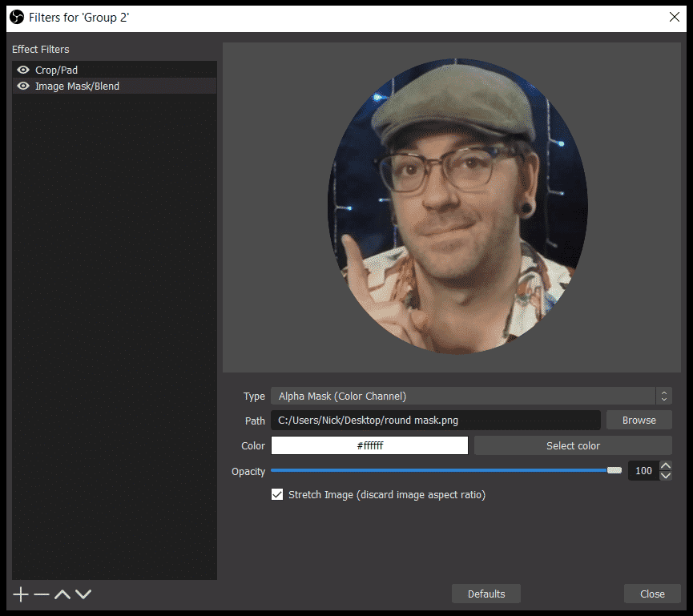Image resolution: width=693 pixels, height=616 pixels.
Task: Click the Browse button for the mask path
Action: click(639, 421)
